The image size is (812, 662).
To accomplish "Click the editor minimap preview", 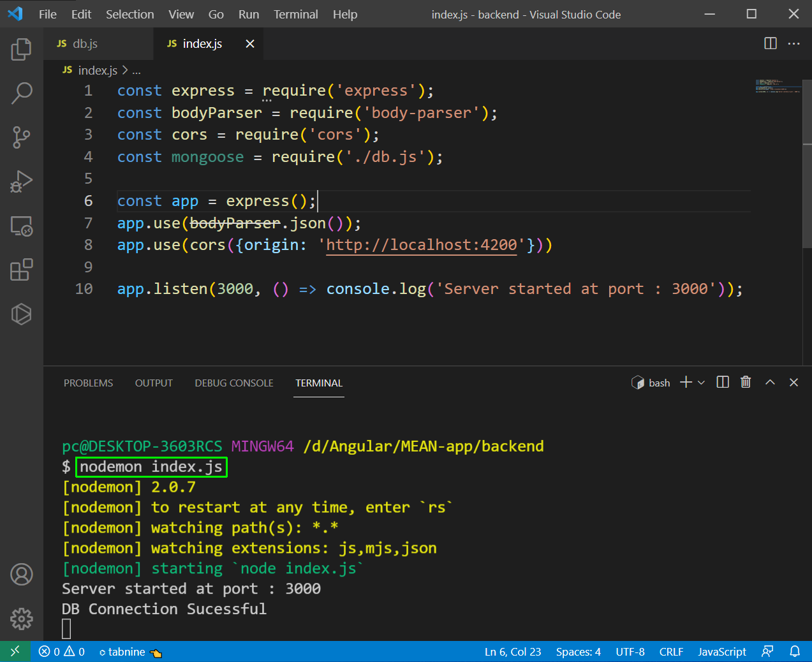I will coord(777,86).
